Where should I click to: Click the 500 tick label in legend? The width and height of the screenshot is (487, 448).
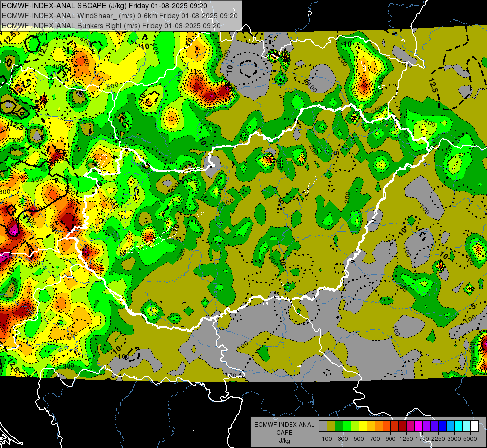tap(359, 439)
